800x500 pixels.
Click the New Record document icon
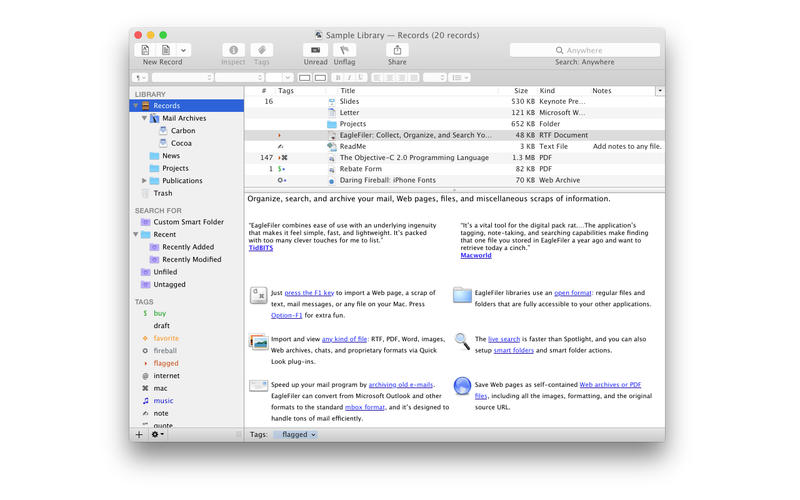tap(147, 50)
